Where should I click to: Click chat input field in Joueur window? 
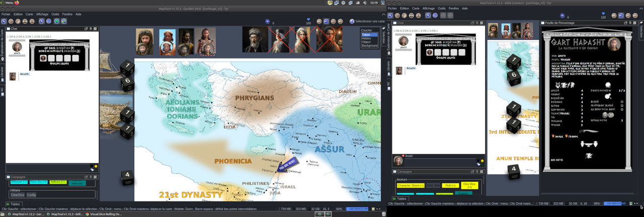coord(441,161)
